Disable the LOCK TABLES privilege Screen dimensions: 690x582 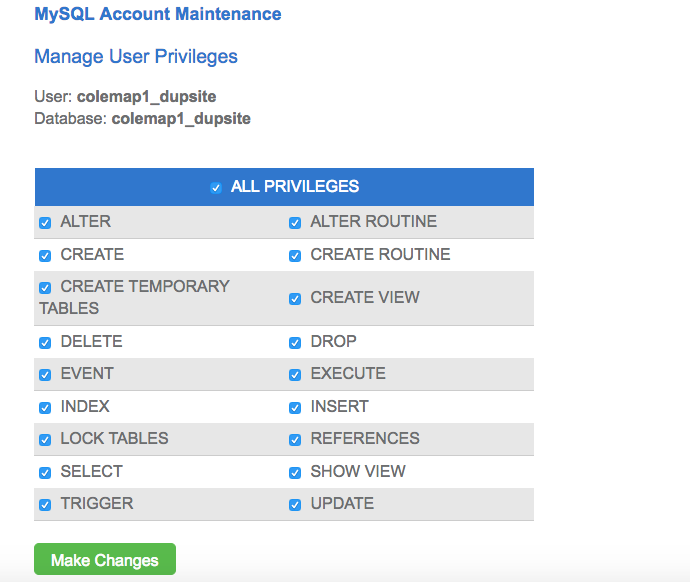click(45, 440)
